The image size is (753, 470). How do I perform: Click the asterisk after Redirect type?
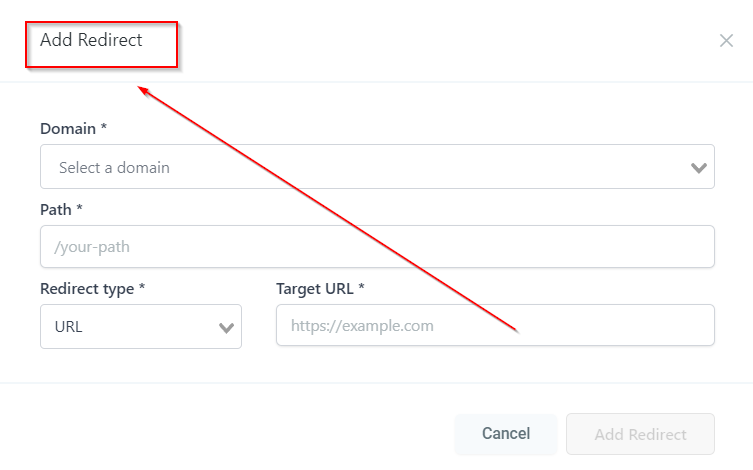(142, 288)
